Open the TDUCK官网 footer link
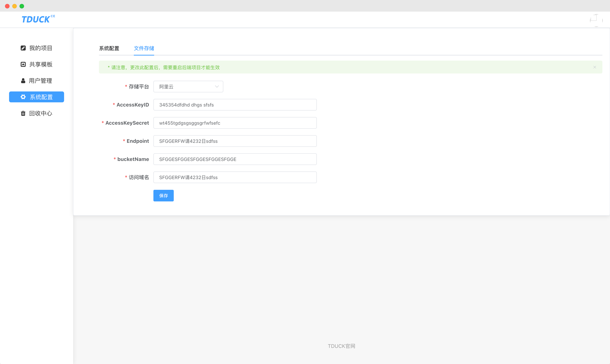 tap(341, 346)
